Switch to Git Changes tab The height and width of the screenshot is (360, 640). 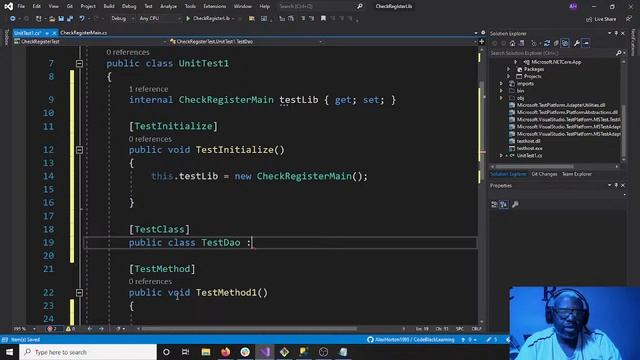544,174
